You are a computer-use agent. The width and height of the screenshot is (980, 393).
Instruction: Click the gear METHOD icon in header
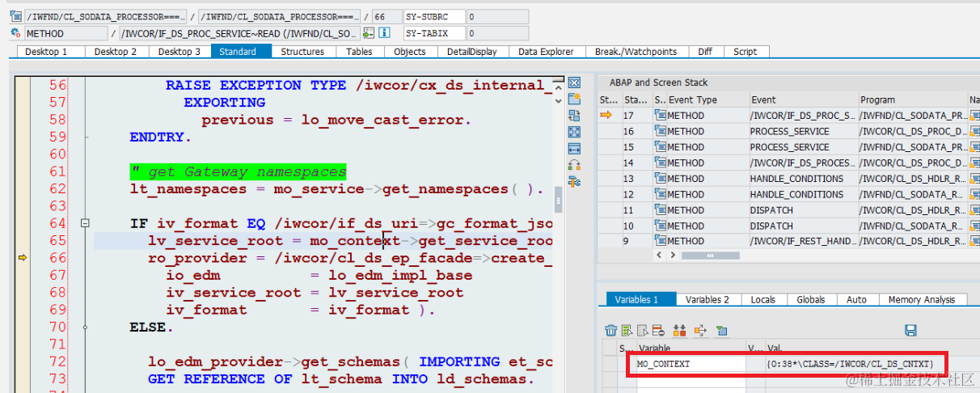pos(15,33)
